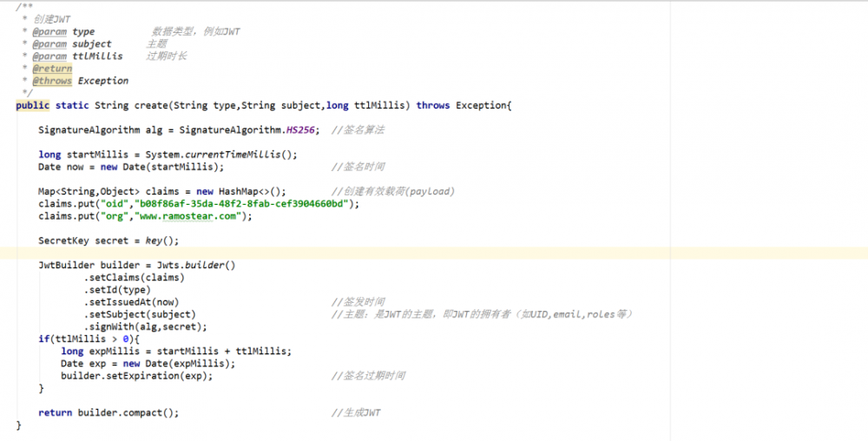868x441 pixels.
Task: Click the '//签名过期时间' comment
Action: coord(368,376)
